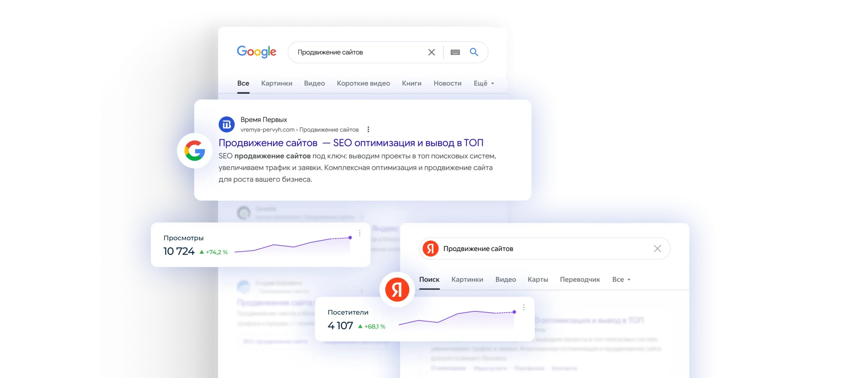Click the Google logo

pyautogui.click(x=257, y=52)
